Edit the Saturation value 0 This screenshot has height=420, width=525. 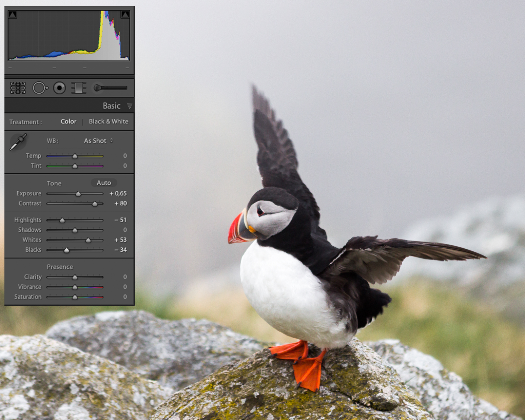coord(125,297)
